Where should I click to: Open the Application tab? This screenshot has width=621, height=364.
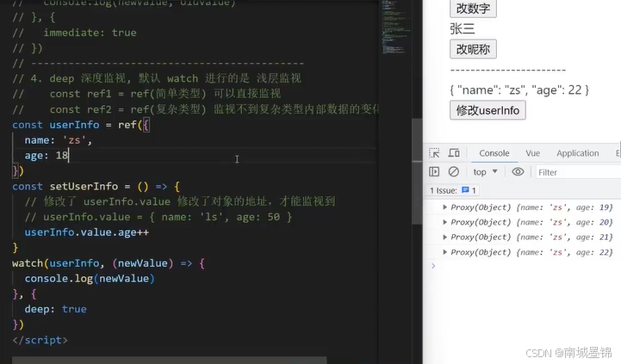click(577, 153)
